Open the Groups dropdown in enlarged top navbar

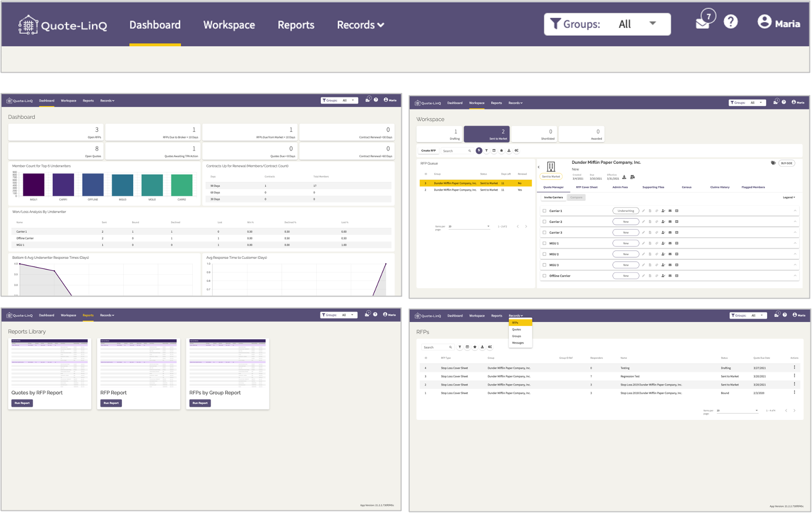(607, 24)
